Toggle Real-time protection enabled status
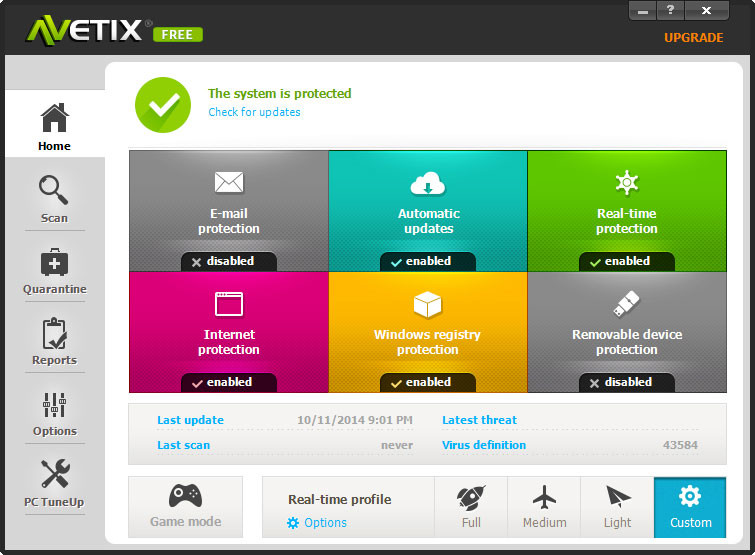This screenshot has height=555, width=755. 626,261
